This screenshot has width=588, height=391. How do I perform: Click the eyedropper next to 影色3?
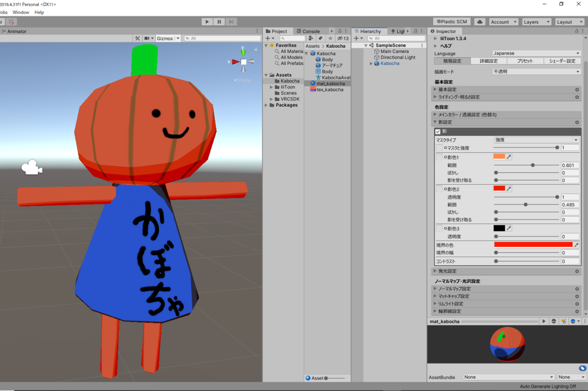(509, 228)
